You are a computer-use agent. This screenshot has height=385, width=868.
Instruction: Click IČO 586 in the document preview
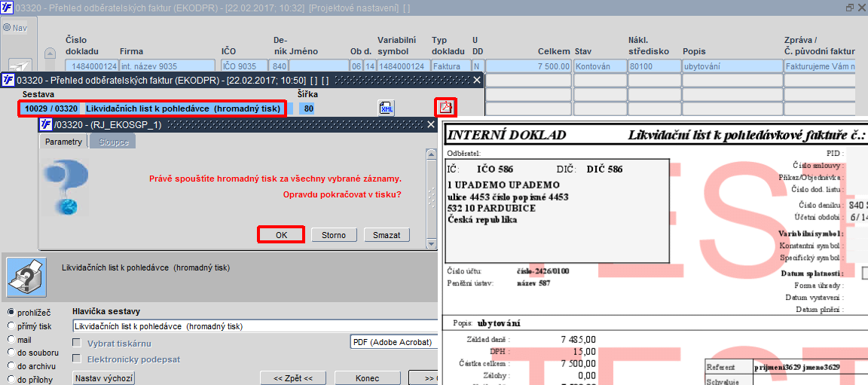[x=497, y=170]
